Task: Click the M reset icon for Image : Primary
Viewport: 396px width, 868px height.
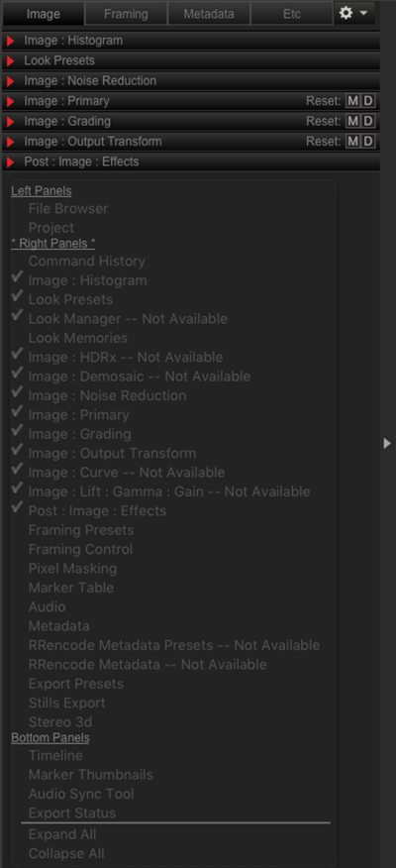Action: tap(352, 101)
